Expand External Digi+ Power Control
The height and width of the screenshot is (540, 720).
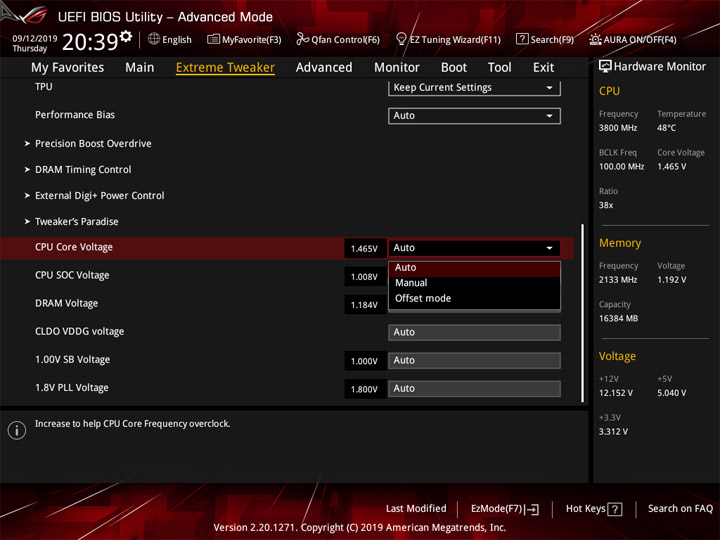pyautogui.click(x=99, y=196)
